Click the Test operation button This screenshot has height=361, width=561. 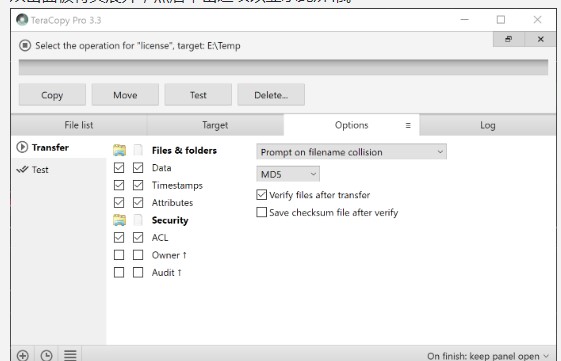point(198,95)
